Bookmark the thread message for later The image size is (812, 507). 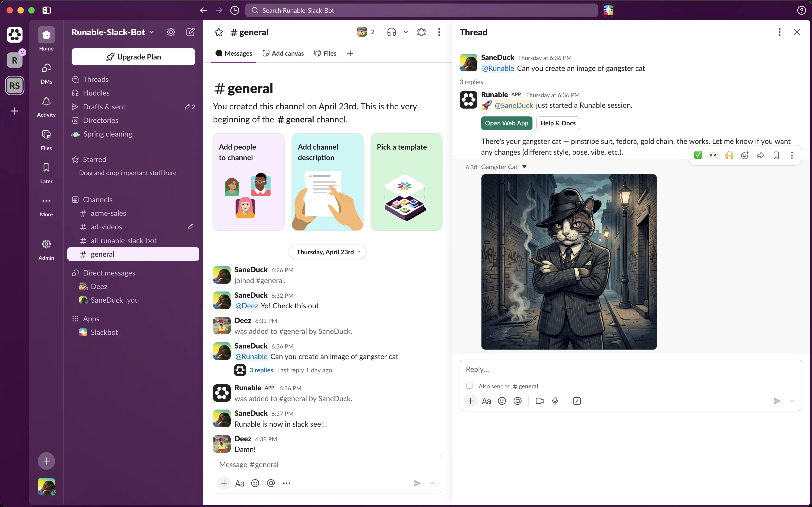click(x=776, y=155)
